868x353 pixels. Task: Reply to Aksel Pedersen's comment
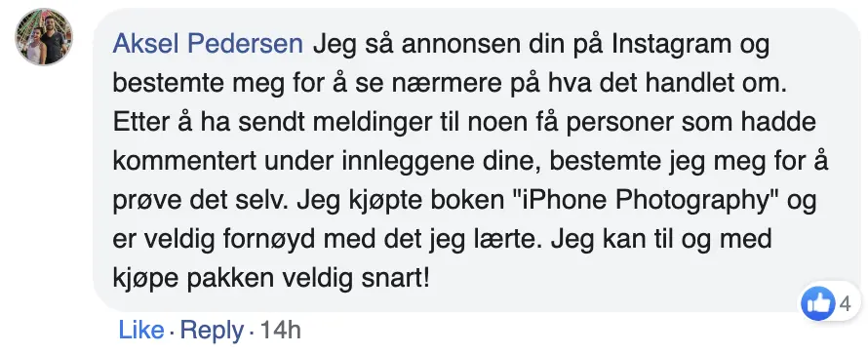coord(212,331)
